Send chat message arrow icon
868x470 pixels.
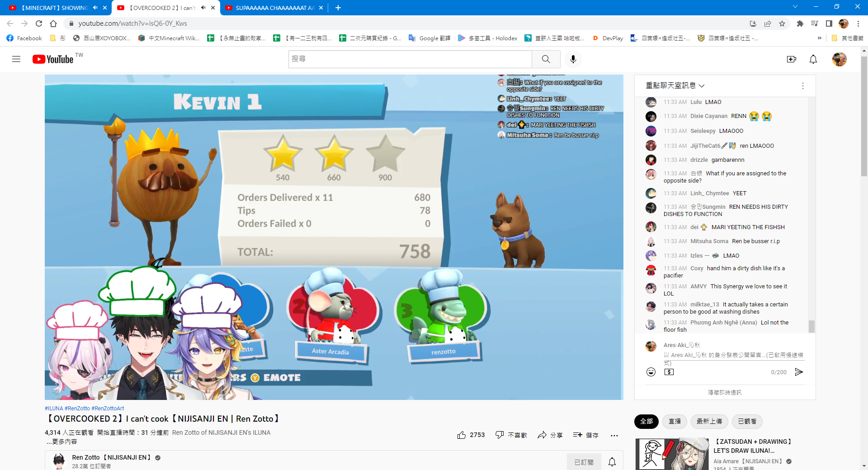[x=799, y=372]
